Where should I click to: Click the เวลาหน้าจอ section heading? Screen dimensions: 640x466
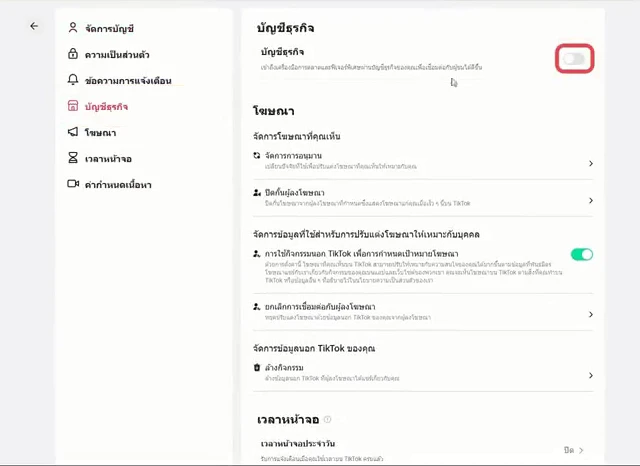(288, 419)
